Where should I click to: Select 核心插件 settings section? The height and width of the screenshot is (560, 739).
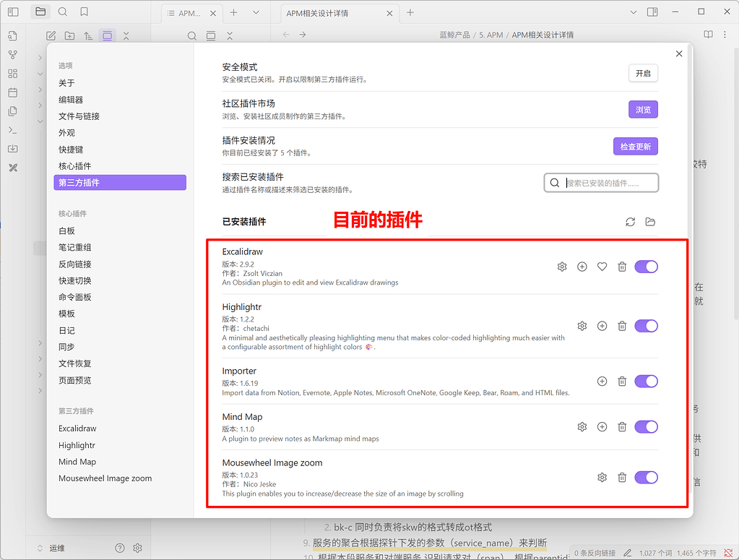(x=120, y=166)
